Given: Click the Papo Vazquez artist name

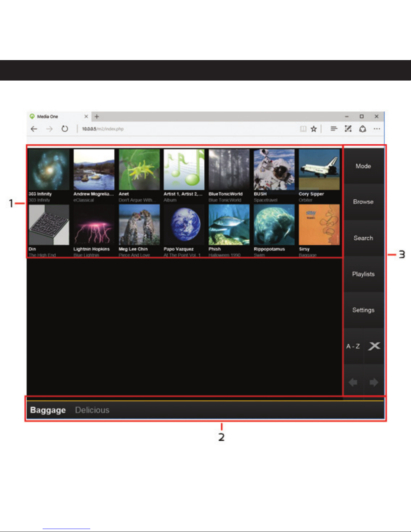Looking at the screenshot, I should [178, 249].
